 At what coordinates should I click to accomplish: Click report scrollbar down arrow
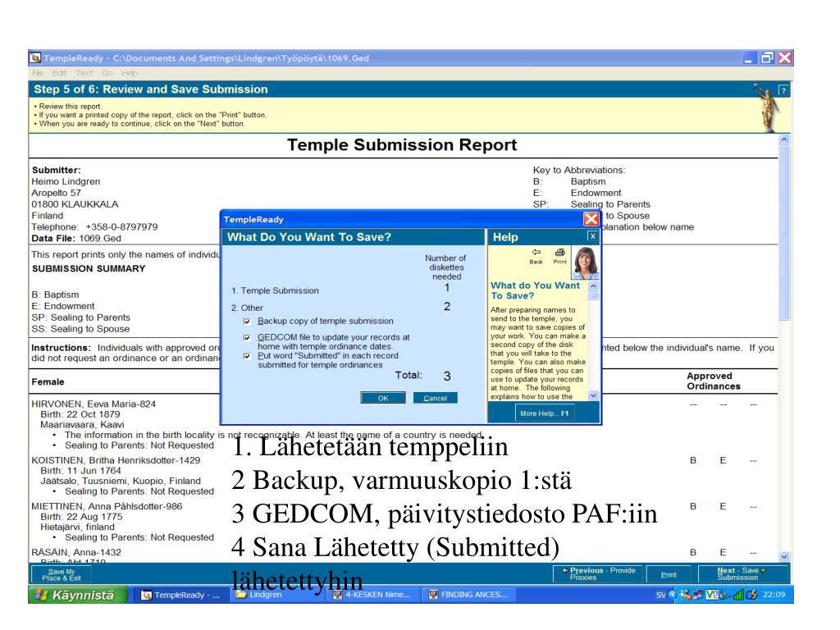[x=784, y=557]
